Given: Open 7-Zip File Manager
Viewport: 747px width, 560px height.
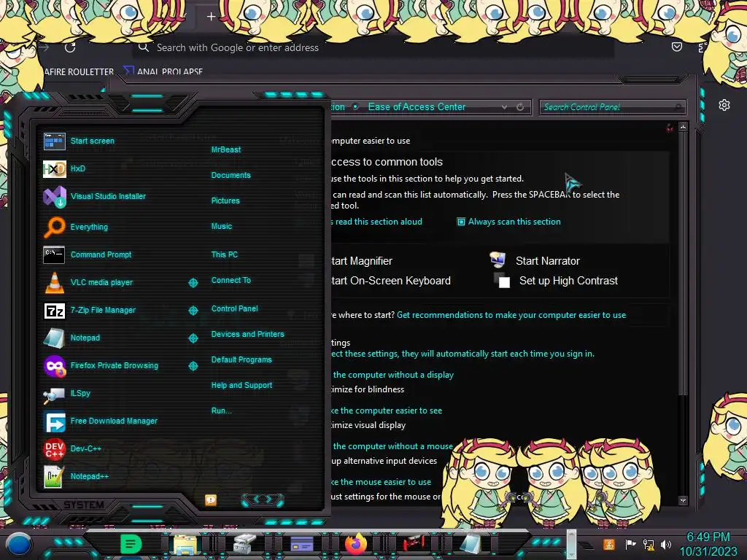Looking at the screenshot, I should (89, 310).
